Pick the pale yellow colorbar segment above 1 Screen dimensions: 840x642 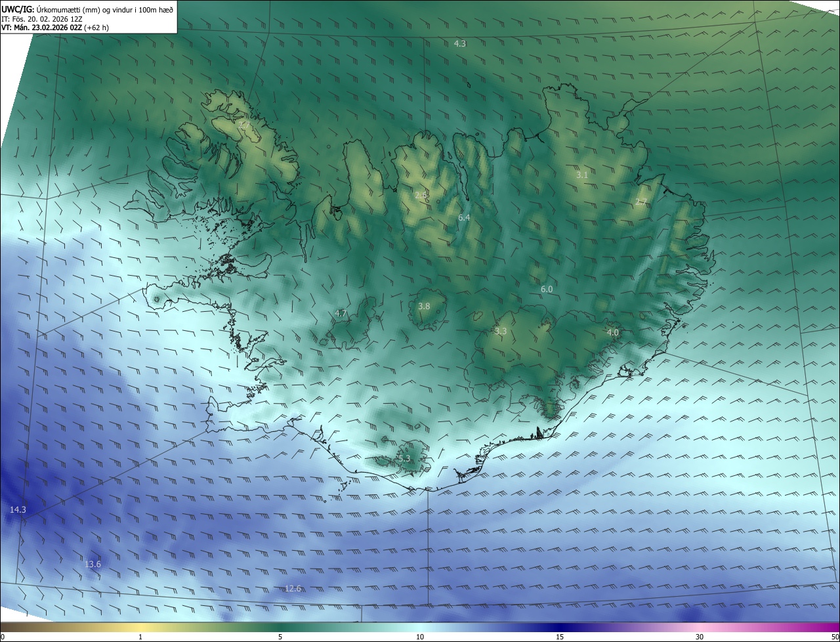click(x=140, y=627)
